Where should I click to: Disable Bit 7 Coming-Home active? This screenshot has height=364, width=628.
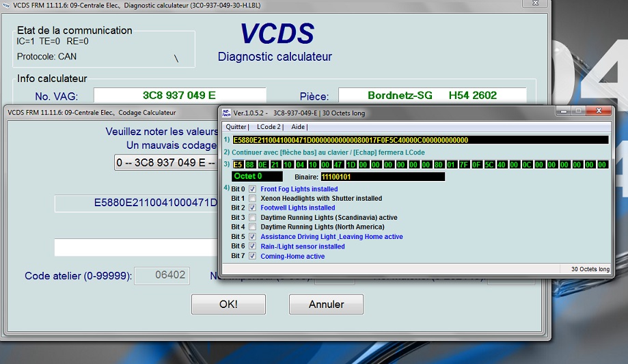coord(253,257)
